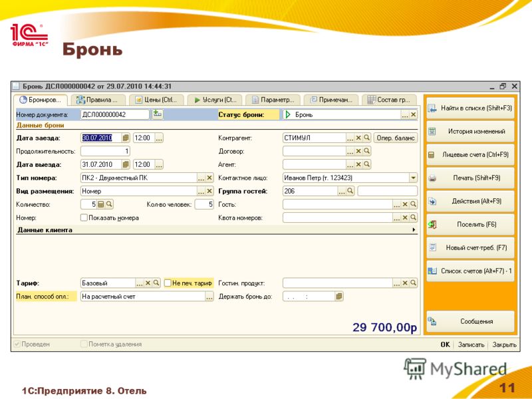Image resolution: width=532 pixels, height=399 pixels.
Task: Open Тариф magnifier icon
Action: tap(156, 283)
